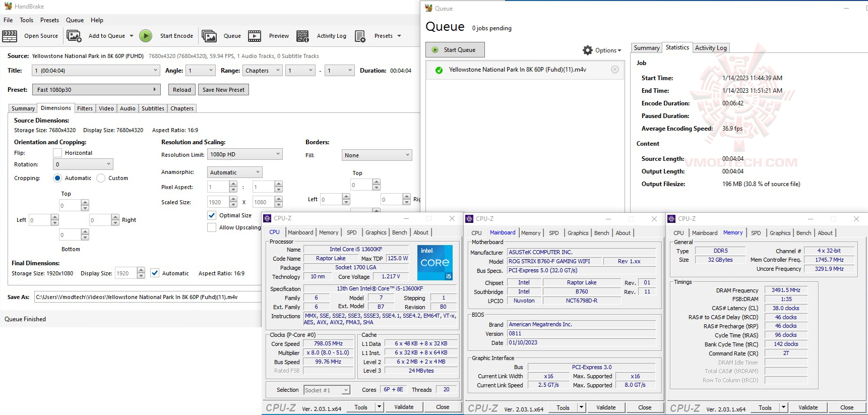868x415 pixels.
Task: Click the Presets list icon in toolbar
Action: point(360,36)
